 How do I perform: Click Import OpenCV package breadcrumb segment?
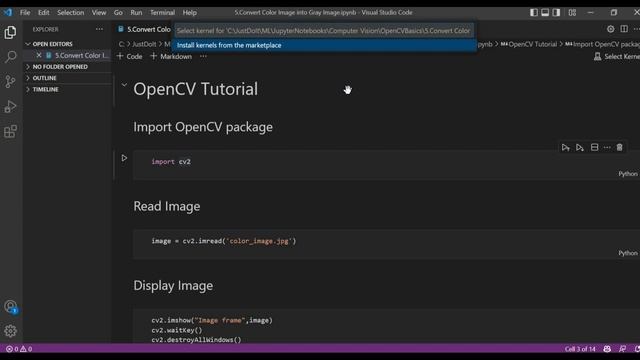tap(602, 44)
